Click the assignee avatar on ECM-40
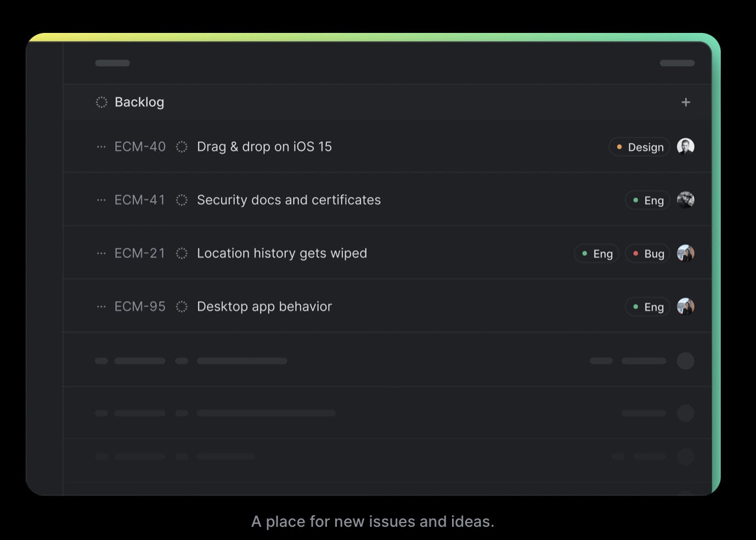 click(685, 147)
